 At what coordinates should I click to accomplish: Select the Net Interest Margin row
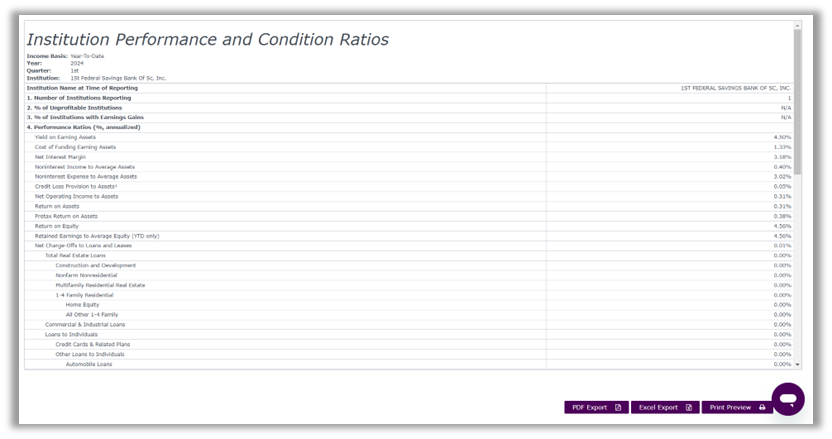409,157
